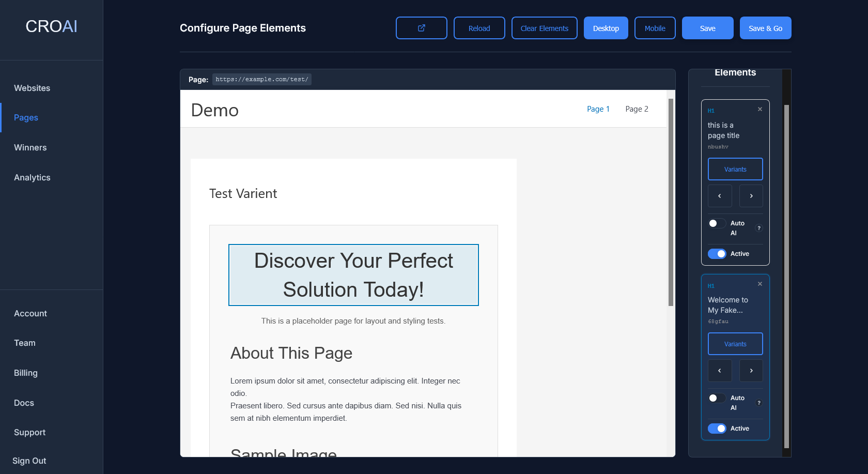The height and width of the screenshot is (474, 868).
Task: Open Variants for the page title element
Action: pyautogui.click(x=735, y=169)
